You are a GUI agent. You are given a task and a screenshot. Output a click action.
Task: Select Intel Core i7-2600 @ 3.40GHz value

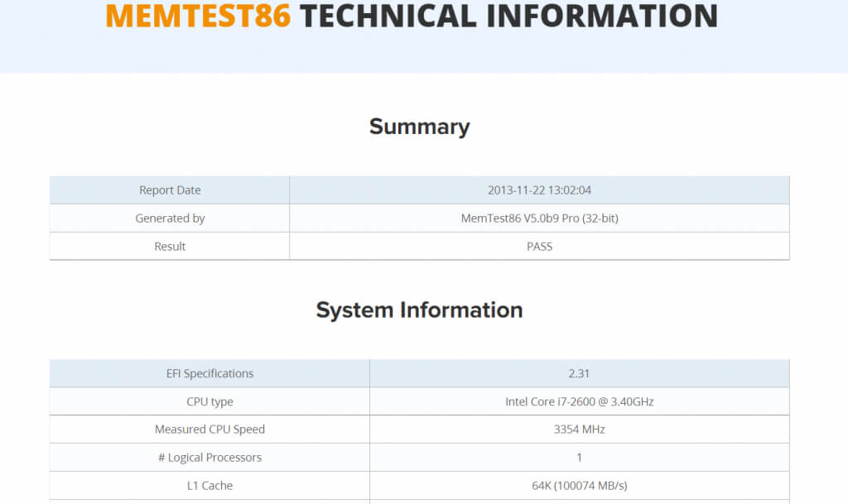pyautogui.click(x=579, y=401)
